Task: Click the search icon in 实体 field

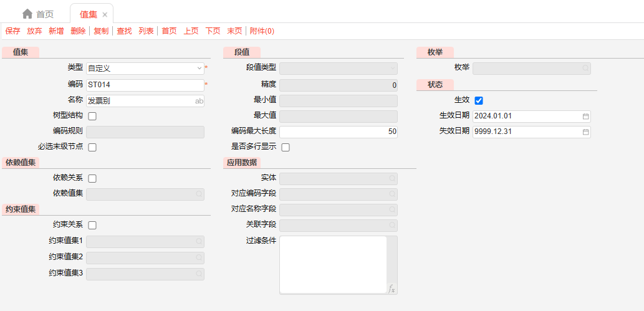Action: (392, 178)
